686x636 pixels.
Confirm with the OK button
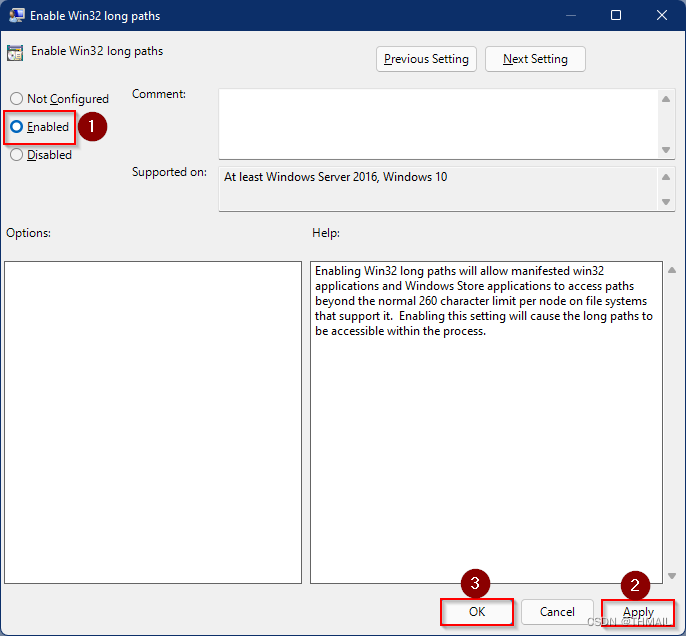tap(477, 612)
